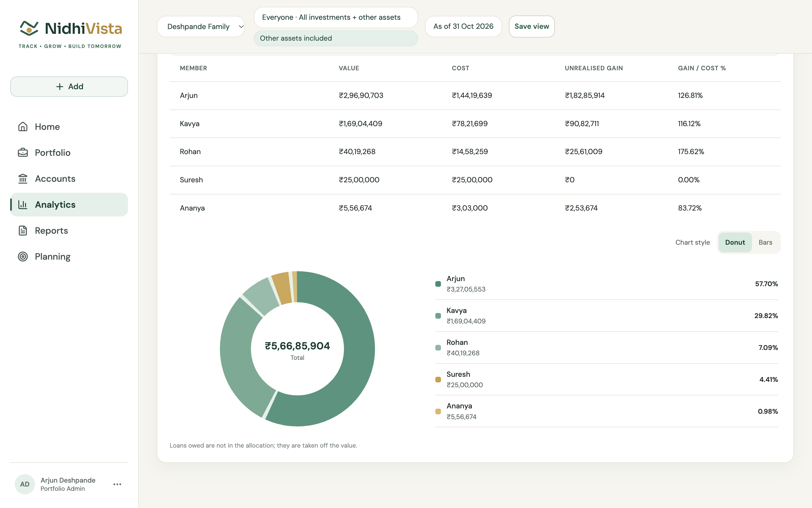Image resolution: width=812 pixels, height=508 pixels.
Task: Click the Add button
Action: (69, 87)
